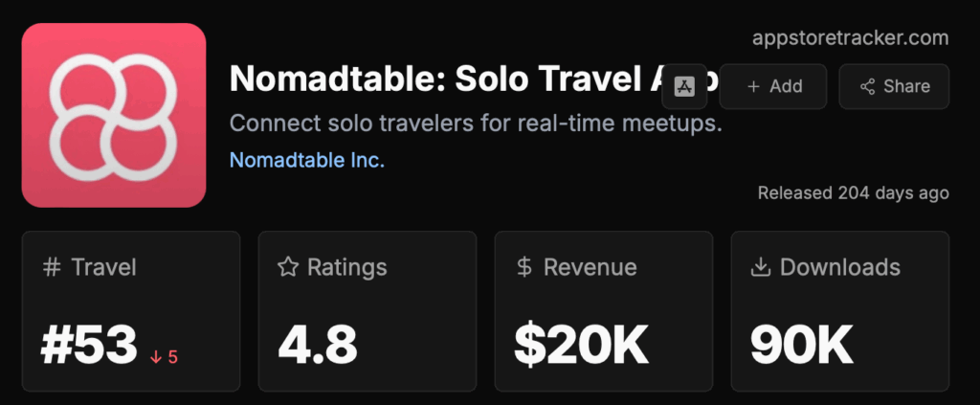Click the plus icon in Add
This screenshot has height=405, width=980.
click(x=753, y=86)
